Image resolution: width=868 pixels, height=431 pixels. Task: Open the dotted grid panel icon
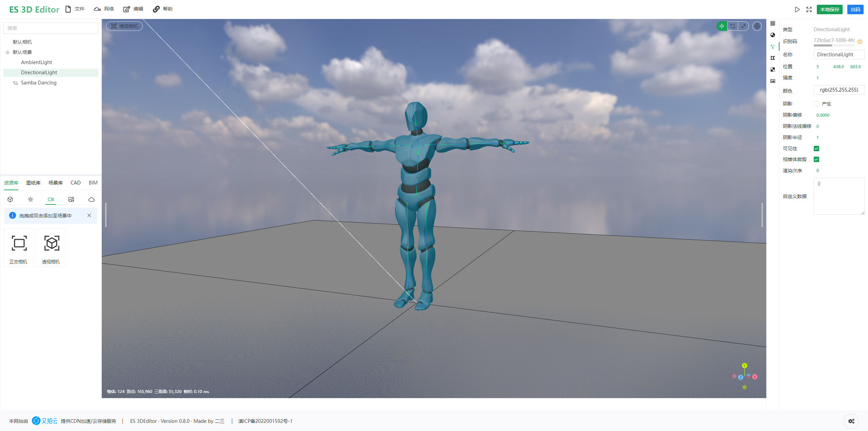773,23
